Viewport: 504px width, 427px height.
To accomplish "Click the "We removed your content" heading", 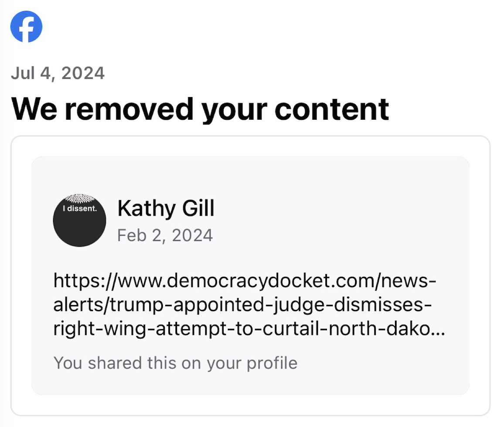I will 200,108.
